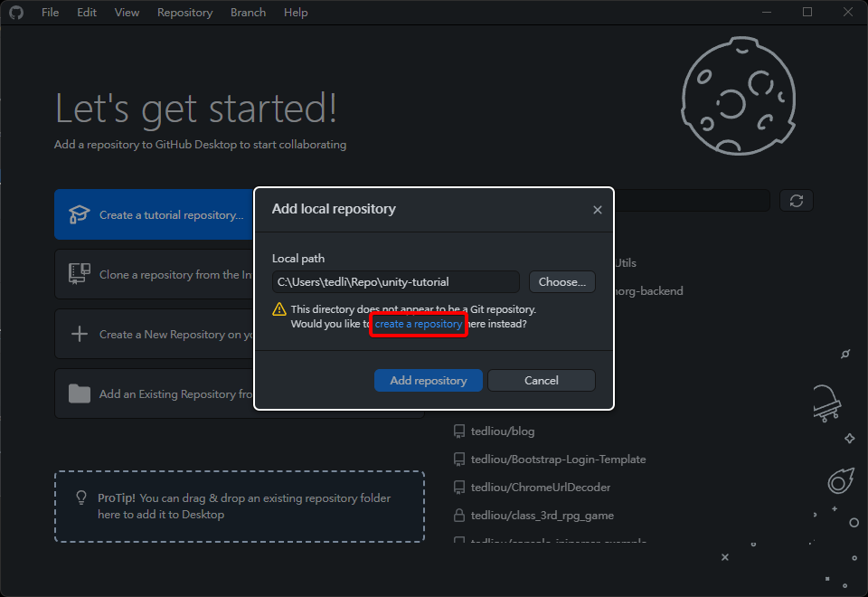This screenshot has height=597, width=868.
Task: Click the Let's get started! heading
Action: (x=195, y=109)
